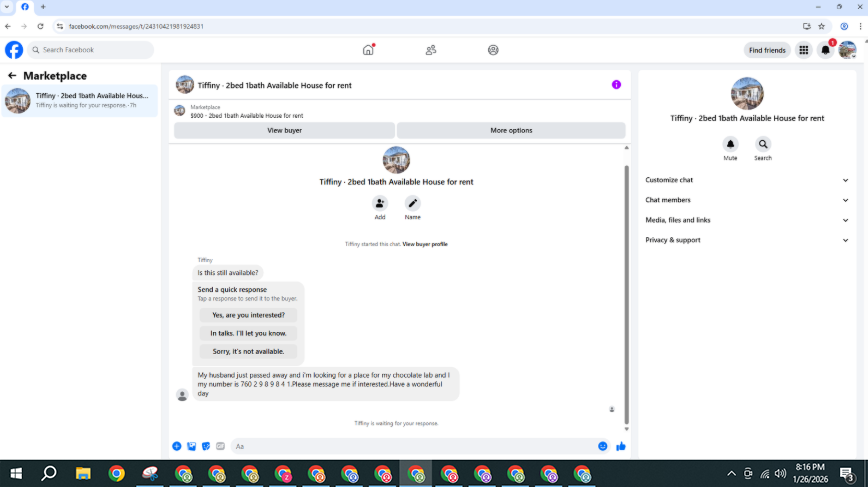This screenshot has width=868, height=487.
Task: Go to the Home feed icon
Action: 368,50
